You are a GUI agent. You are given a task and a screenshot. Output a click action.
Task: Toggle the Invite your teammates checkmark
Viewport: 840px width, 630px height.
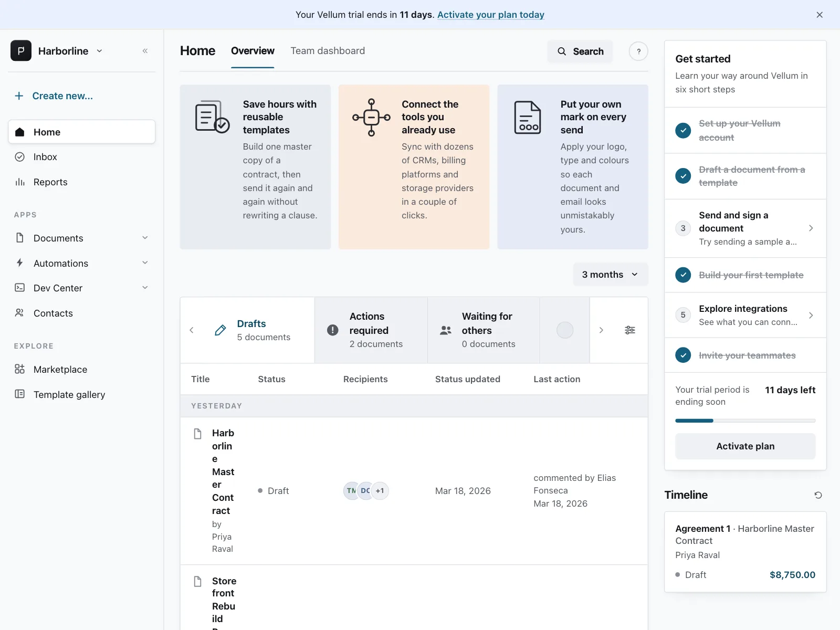tap(683, 355)
